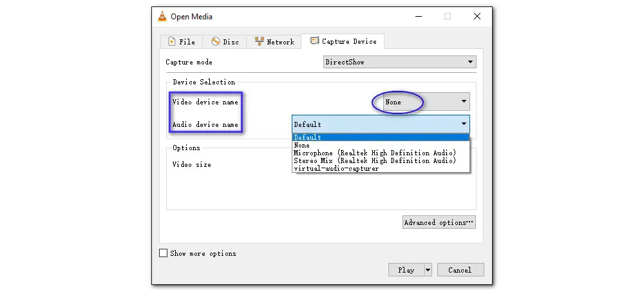Click the Cancel button
Screen dimensions: 644x290
[x=460, y=270]
